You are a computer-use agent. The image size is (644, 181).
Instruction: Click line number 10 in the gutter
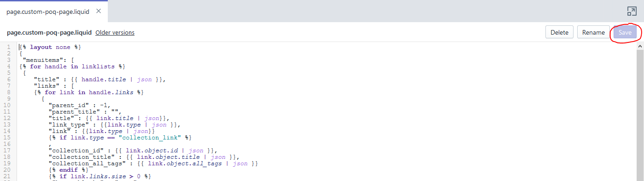pos(7,105)
